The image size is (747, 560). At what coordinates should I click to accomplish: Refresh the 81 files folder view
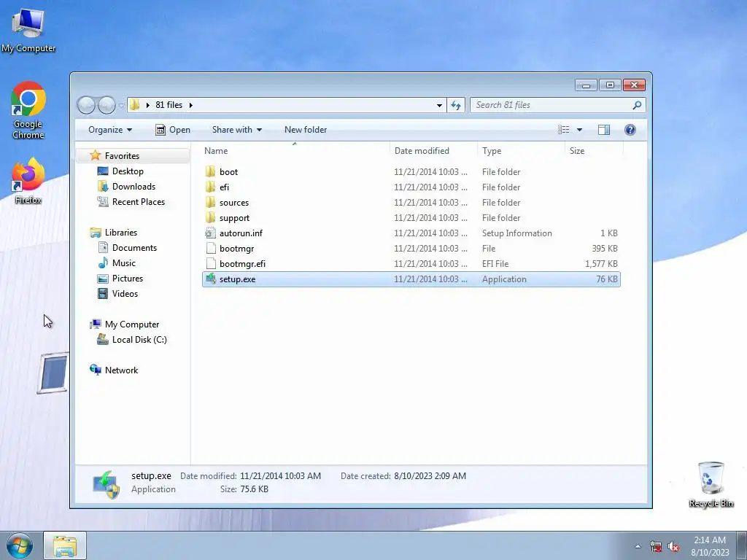(x=456, y=105)
